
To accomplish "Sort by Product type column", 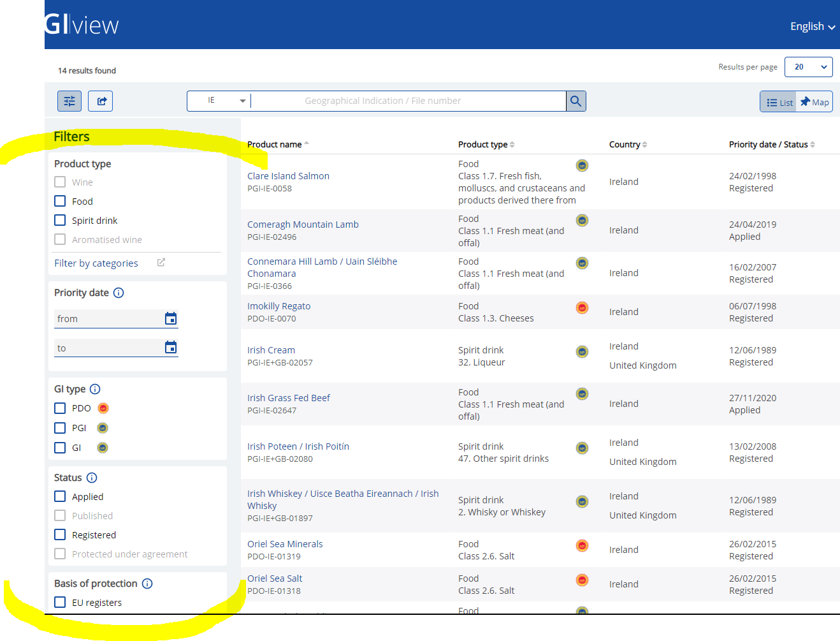I will (486, 144).
